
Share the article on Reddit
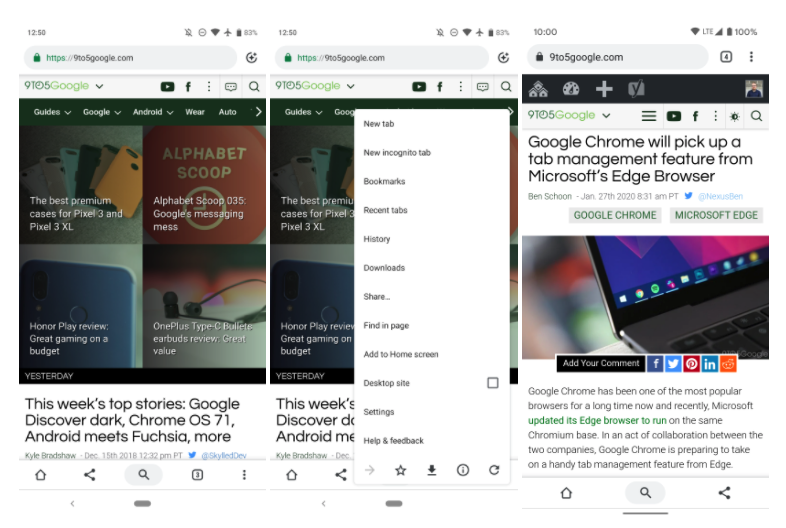point(728,363)
